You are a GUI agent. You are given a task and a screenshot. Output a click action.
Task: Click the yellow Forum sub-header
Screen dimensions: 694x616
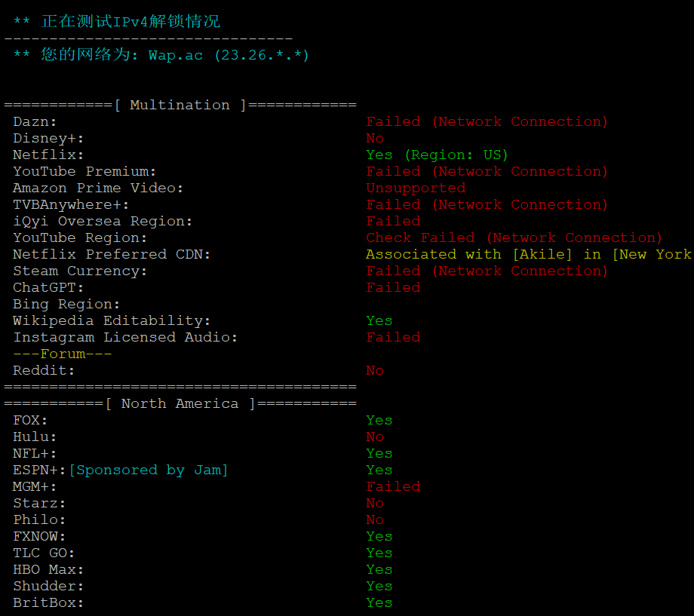pos(63,354)
